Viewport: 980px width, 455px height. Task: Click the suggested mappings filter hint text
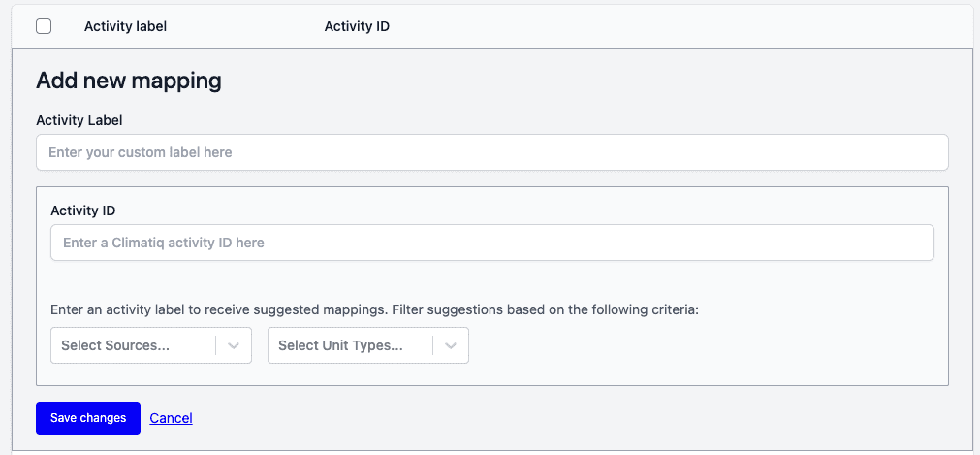tap(374, 310)
